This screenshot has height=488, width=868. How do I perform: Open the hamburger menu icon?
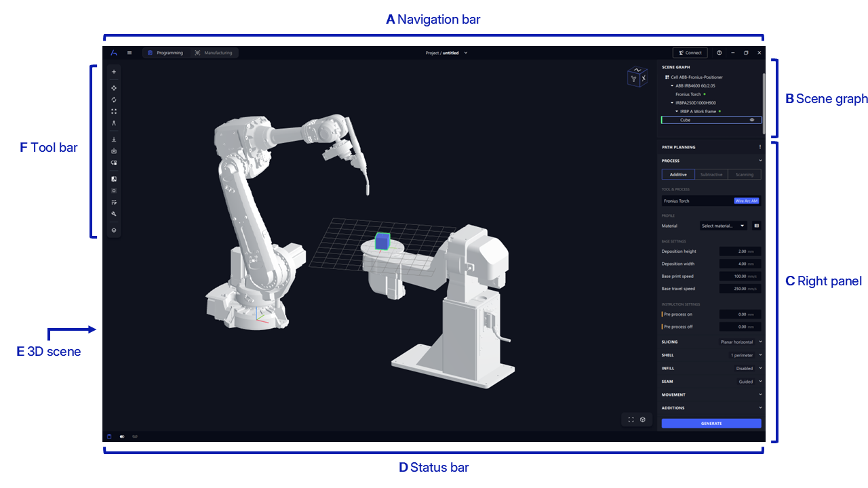click(x=130, y=53)
